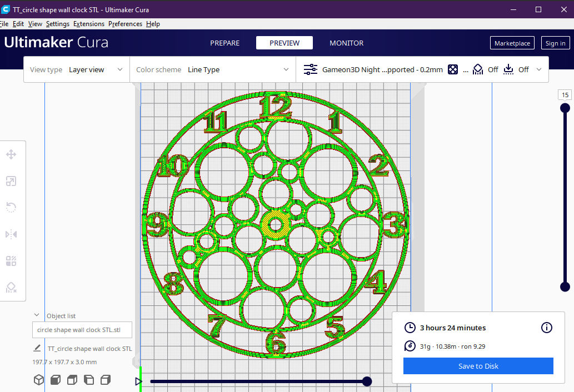Show print time info details
Screen dimensions: 574x392
547,328
